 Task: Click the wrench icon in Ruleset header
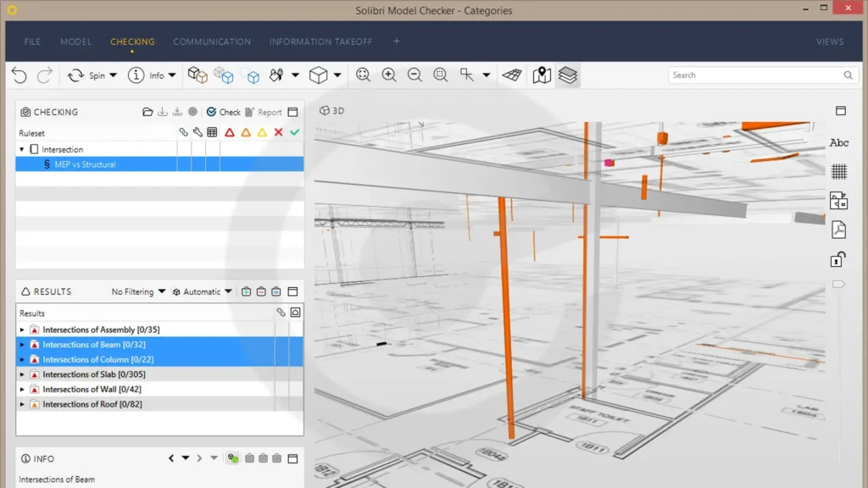[198, 132]
